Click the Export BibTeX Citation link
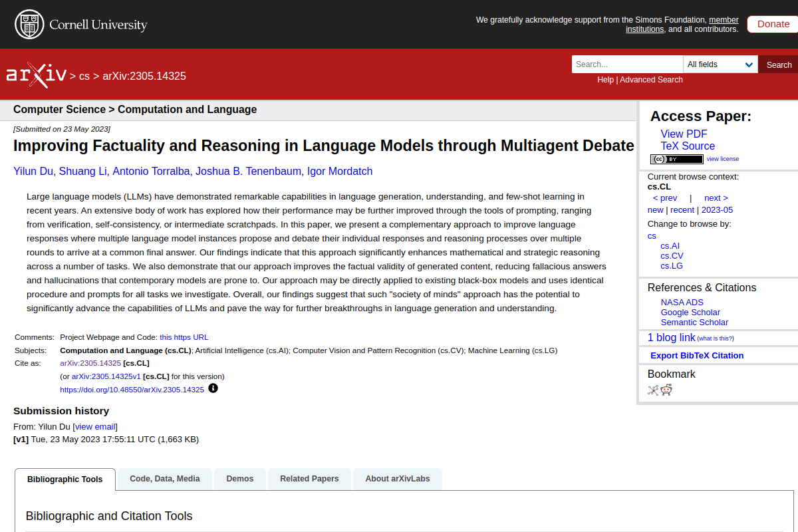Screen dimensions: 798x532 [x=697, y=355]
